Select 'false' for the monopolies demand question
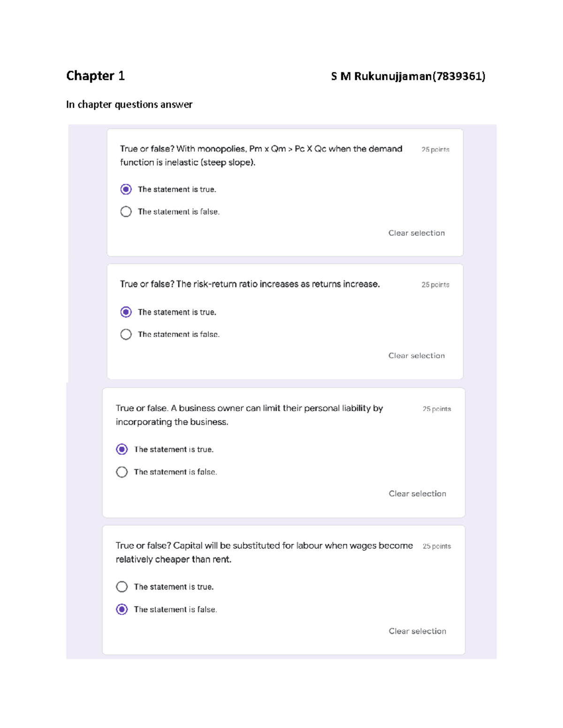 [x=126, y=212]
